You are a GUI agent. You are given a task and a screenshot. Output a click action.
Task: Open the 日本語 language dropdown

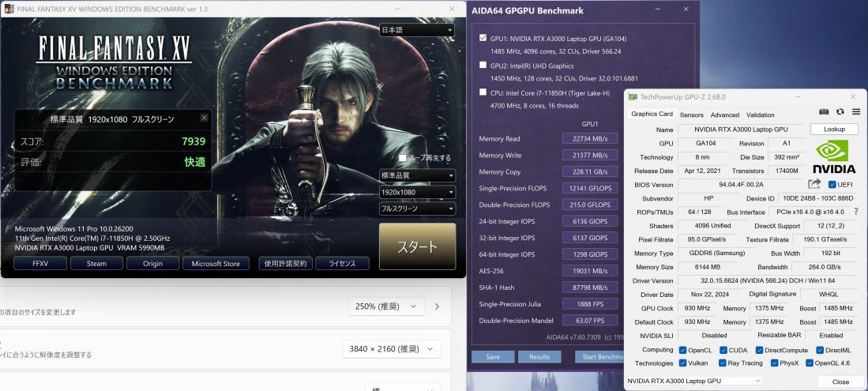417,30
